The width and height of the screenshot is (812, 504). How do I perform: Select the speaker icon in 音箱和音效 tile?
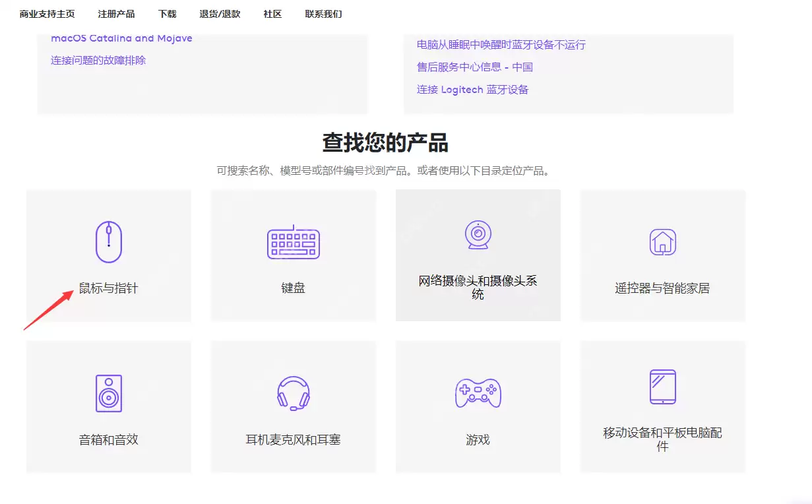pos(109,394)
